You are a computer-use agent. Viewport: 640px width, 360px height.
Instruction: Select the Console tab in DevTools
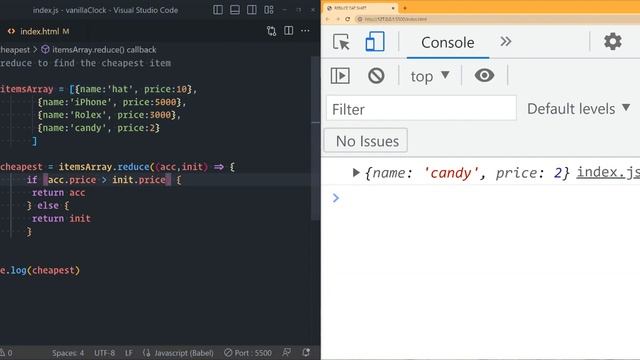click(x=448, y=42)
